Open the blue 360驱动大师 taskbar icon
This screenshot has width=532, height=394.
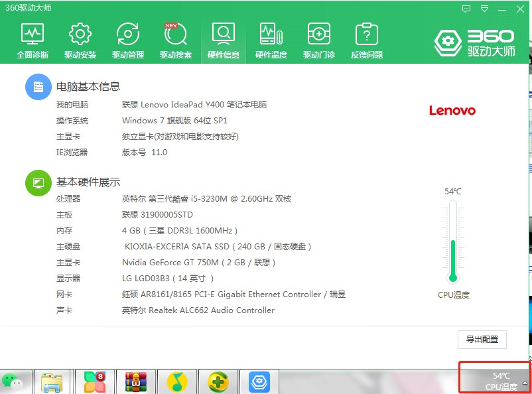[259, 382]
